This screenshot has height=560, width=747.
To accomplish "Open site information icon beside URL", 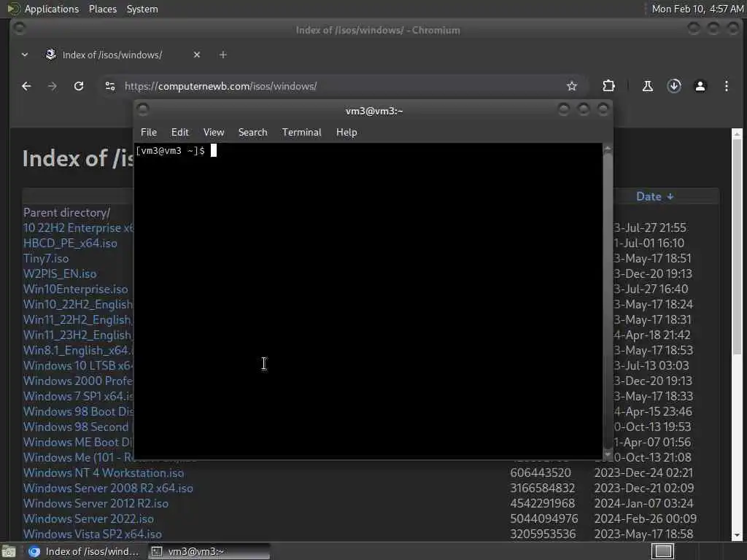I will click(110, 86).
